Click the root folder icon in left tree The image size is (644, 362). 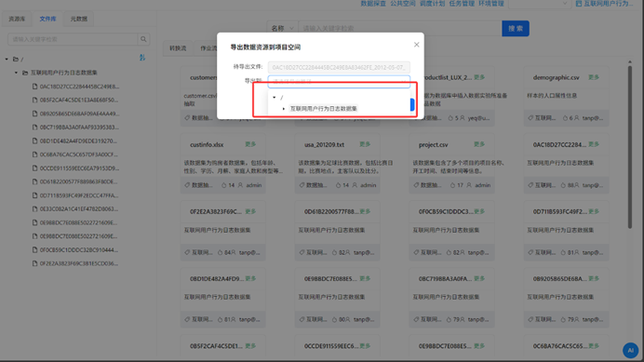pyautogui.click(x=16, y=60)
